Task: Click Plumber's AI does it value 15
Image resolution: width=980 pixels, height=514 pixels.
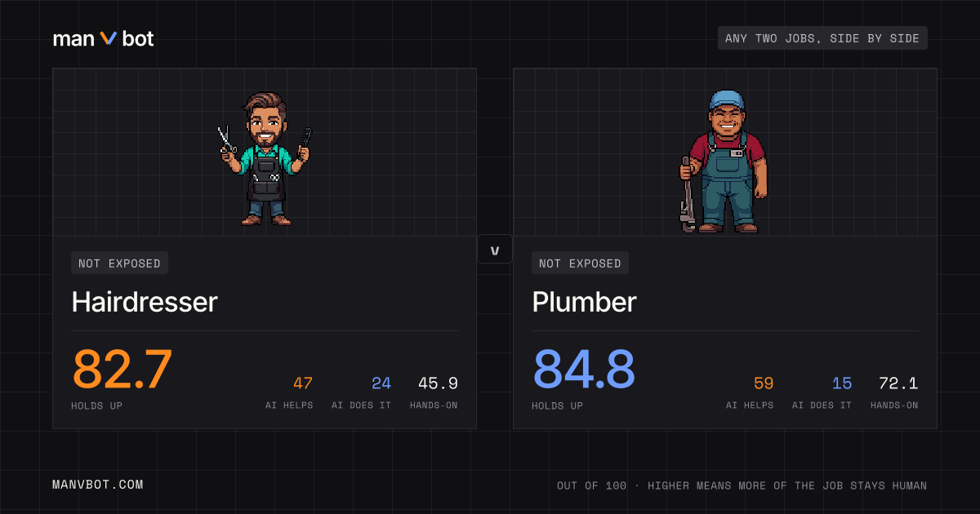Action: (842, 383)
